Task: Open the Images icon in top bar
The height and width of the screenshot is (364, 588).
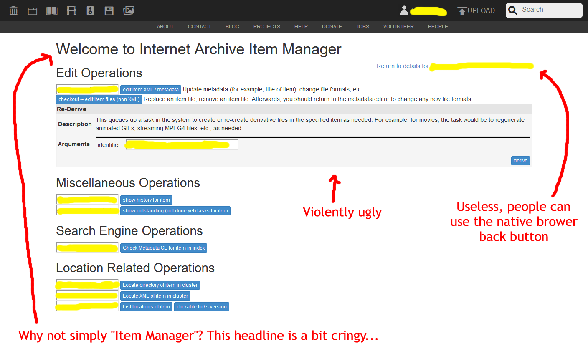Action: coord(129,11)
